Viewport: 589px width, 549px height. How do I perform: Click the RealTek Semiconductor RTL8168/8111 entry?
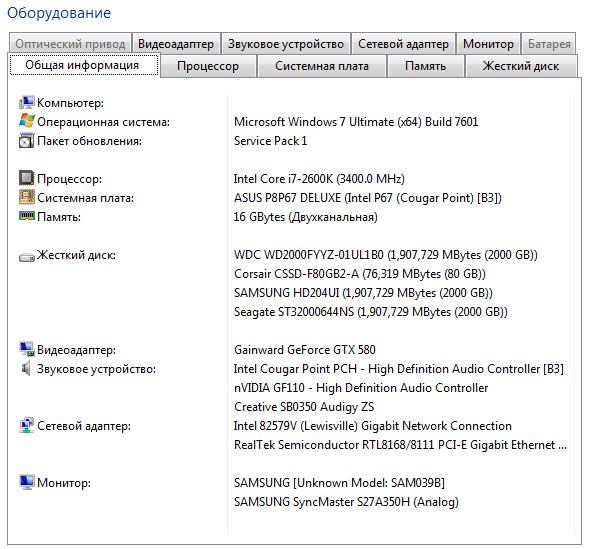tap(400, 445)
